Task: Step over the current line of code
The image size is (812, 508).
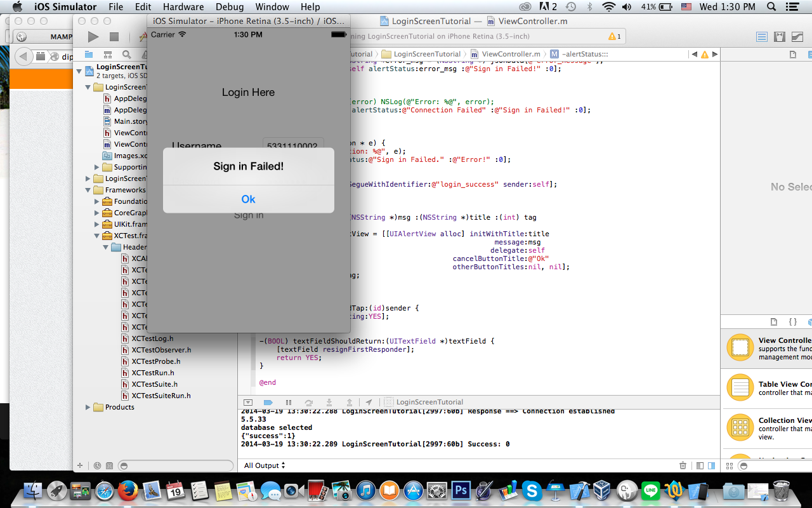Action: tap(309, 402)
